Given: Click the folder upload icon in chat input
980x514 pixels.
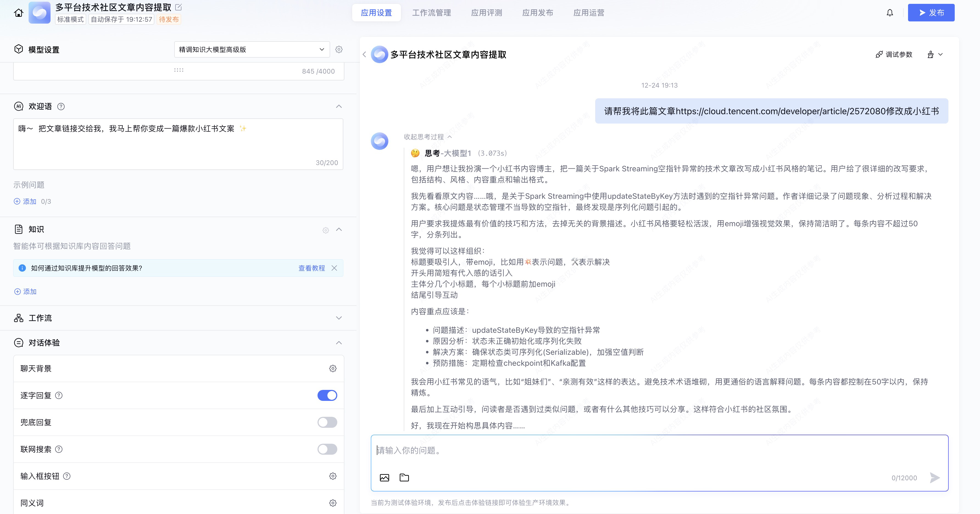Looking at the screenshot, I should point(404,477).
